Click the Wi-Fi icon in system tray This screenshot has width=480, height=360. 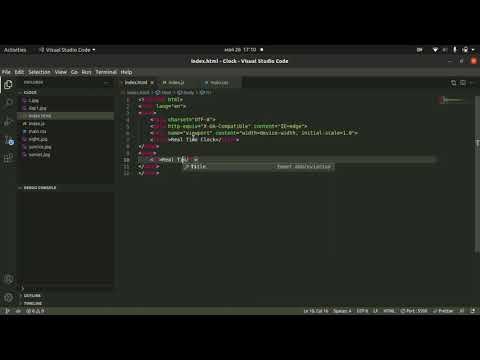pos(435,50)
